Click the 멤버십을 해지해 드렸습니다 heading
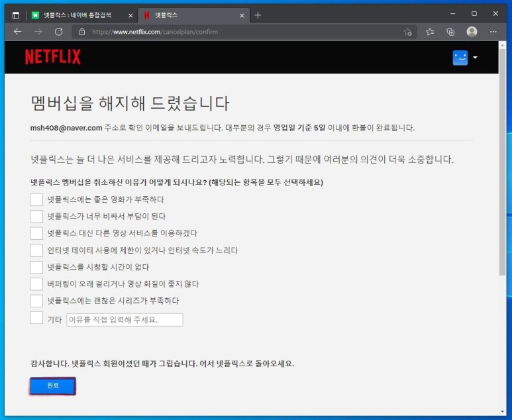The image size is (512, 420). (130, 103)
